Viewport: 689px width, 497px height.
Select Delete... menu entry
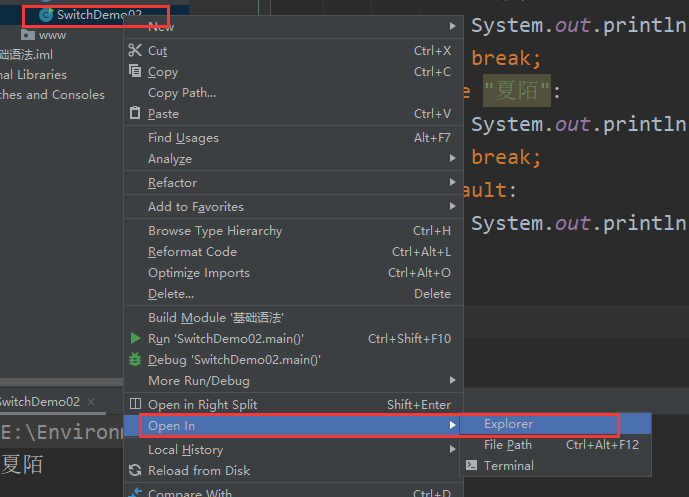point(294,294)
